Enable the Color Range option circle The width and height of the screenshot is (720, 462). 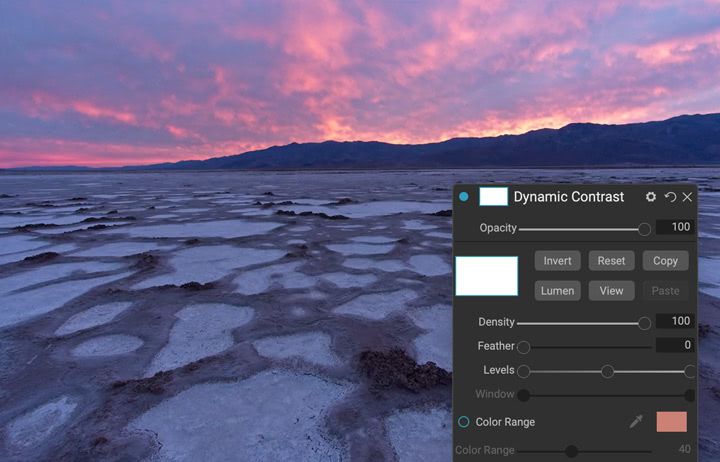pyautogui.click(x=464, y=422)
